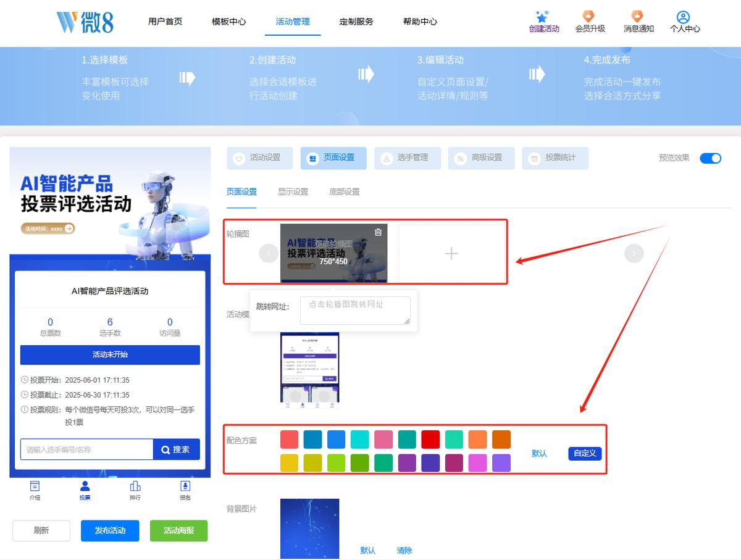Click the green 活动海报 button

coord(178,530)
